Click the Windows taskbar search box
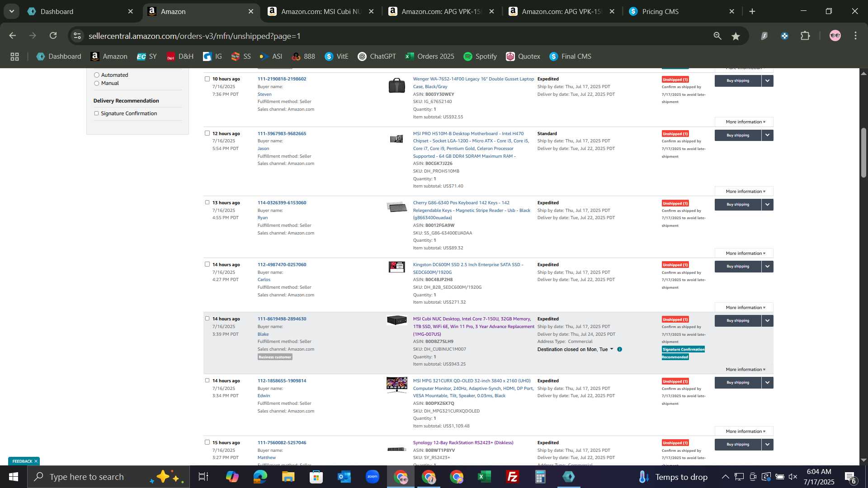The height and width of the screenshot is (488, 868). coord(108,477)
